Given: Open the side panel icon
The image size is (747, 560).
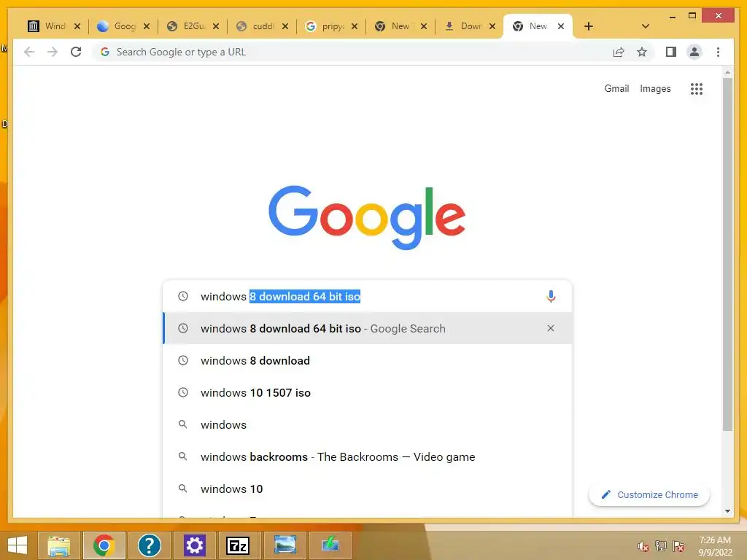Looking at the screenshot, I should point(671,52).
